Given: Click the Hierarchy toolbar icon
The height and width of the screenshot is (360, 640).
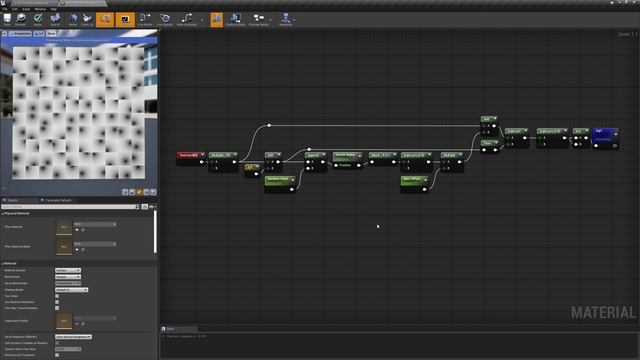Looking at the screenshot, I should 286,19.
